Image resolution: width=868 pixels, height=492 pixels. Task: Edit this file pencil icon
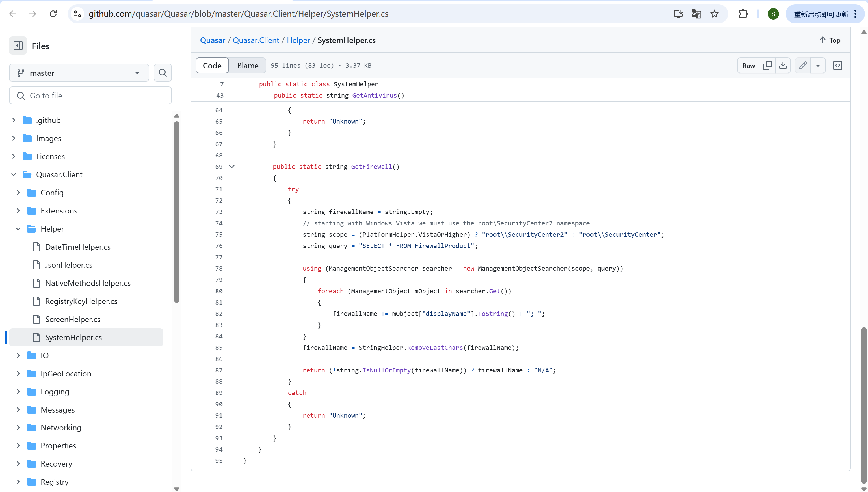pyautogui.click(x=803, y=65)
